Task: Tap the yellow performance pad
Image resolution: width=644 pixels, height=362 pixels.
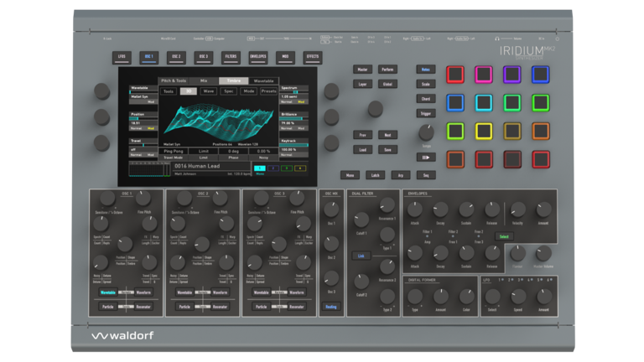Action: click(x=483, y=132)
